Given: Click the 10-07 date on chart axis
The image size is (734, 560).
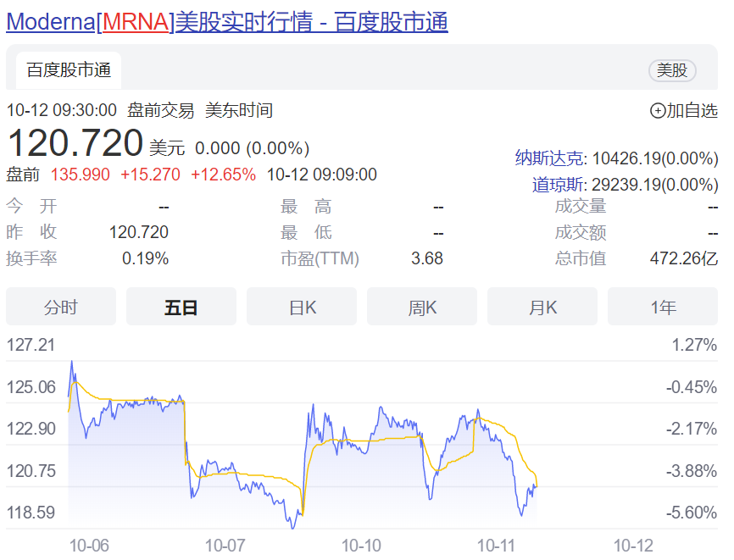Looking at the screenshot, I should [225, 545].
